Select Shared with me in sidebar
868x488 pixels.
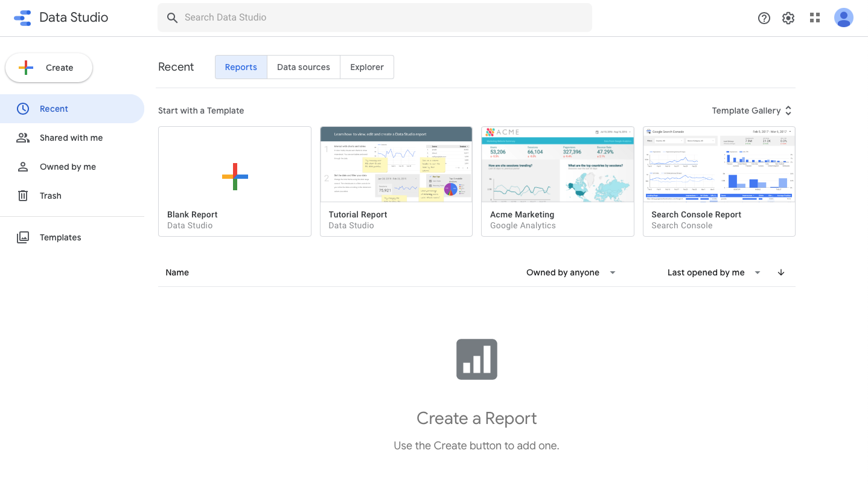(x=72, y=138)
